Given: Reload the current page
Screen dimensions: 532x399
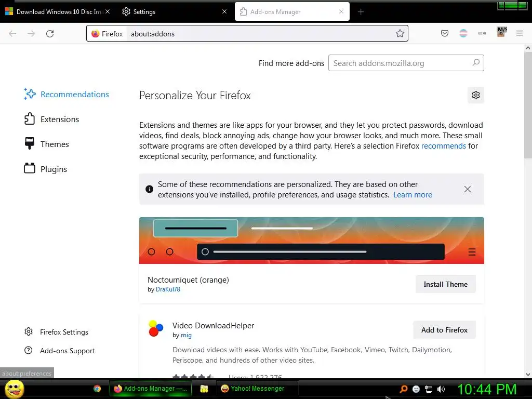Looking at the screenshot, I should [50, 34].
